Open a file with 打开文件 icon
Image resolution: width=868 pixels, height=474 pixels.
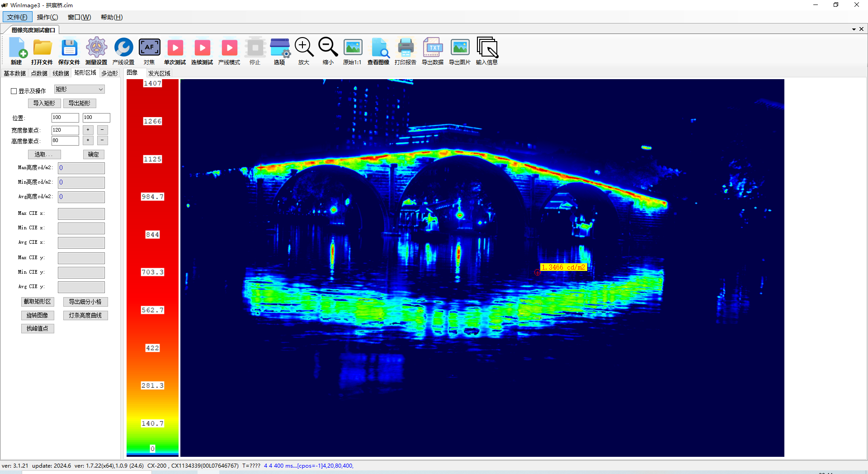42,51
